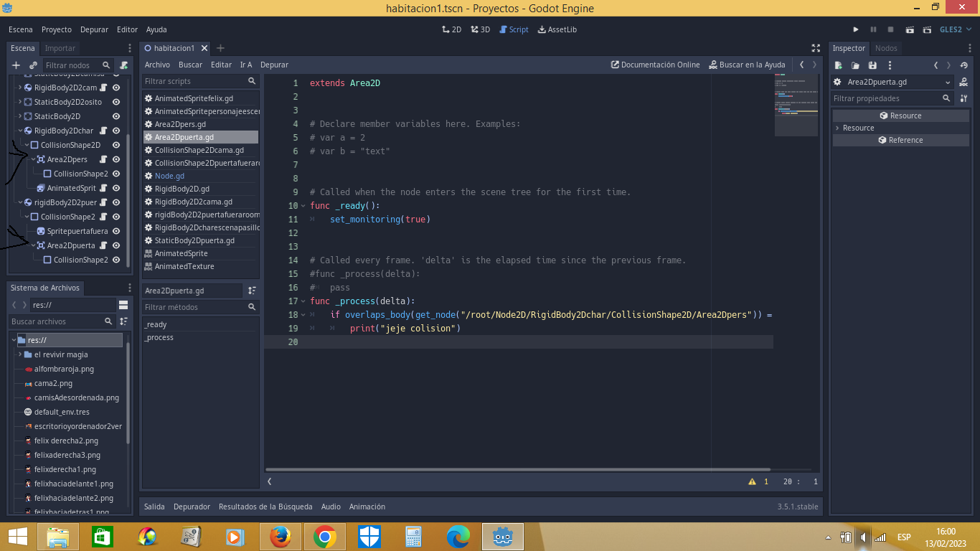Play the current scene clapperboard icon
Viewport: 980px width, 551px height.
(909, 29)
